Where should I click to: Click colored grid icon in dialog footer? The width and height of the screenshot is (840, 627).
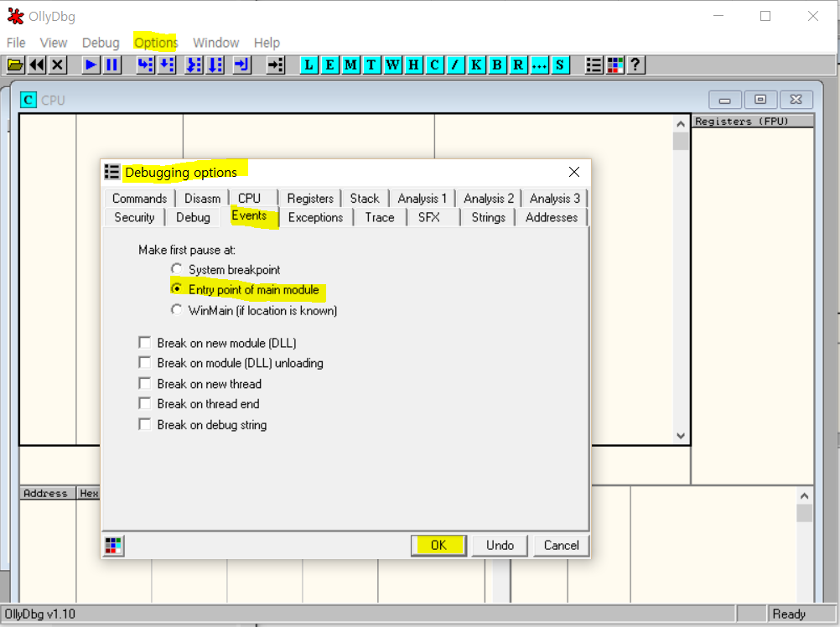(x=113, y=546)
